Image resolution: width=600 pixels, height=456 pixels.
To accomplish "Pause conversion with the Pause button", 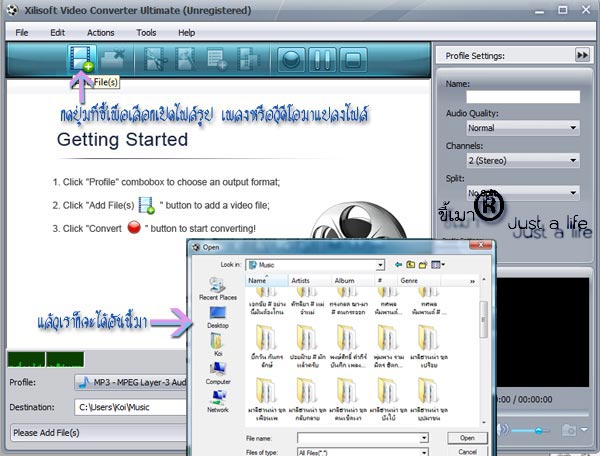I will coord(322,60).
